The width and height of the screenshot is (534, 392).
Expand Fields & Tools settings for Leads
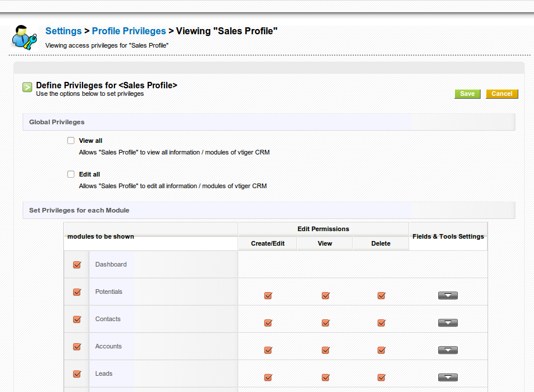(x=447, y=377)
